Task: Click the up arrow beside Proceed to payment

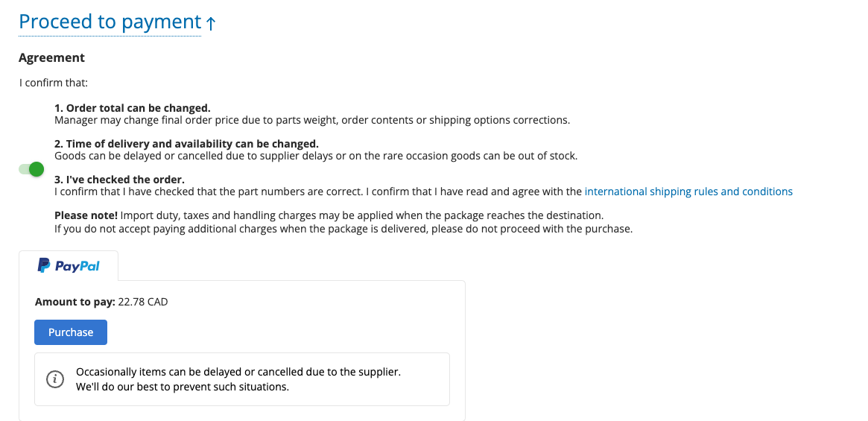Action: click(211, 24)
